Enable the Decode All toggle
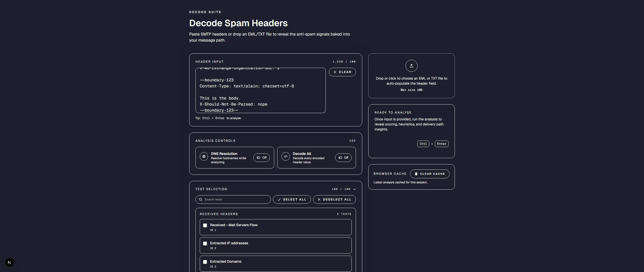The image size is (644, 272). click(x=343, y=158)
